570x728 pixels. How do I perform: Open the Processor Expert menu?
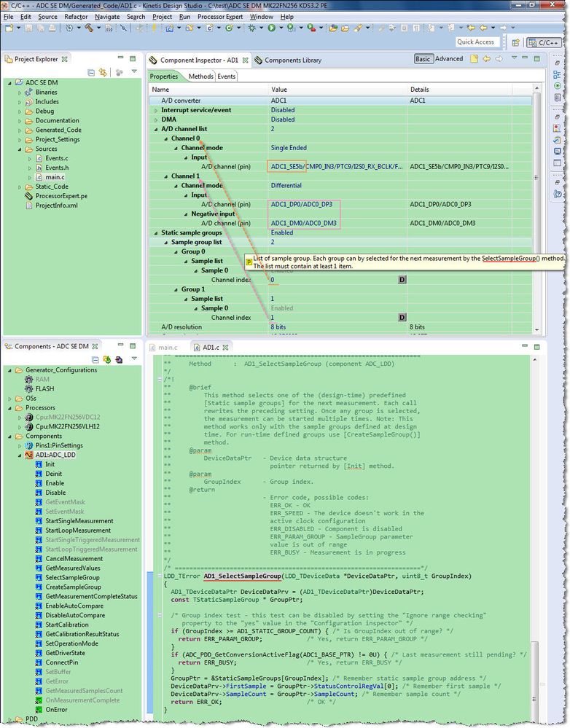click(x=220, y=17)
